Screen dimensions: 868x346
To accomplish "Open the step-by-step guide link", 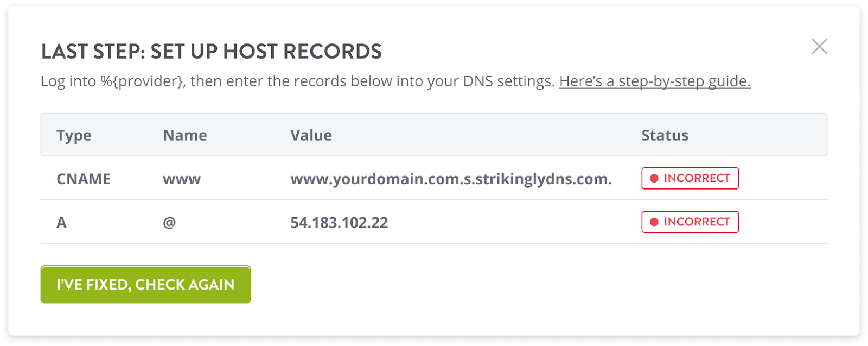I will (655, 81).
